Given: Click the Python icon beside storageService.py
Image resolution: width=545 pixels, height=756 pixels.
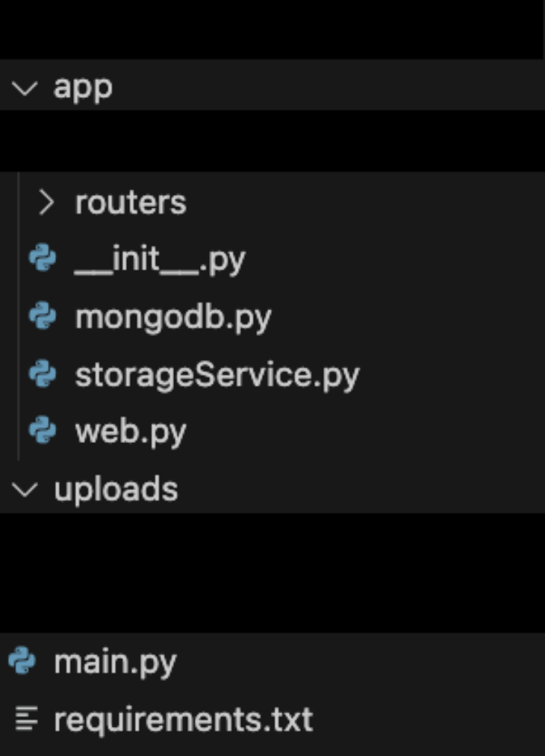Looking at the screenshot, I should click(43, 374).
